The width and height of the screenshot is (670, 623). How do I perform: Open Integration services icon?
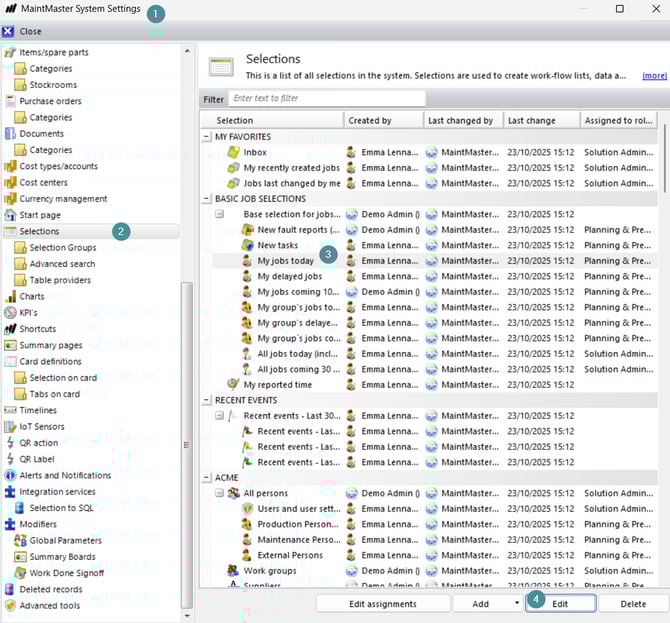[x=11, y=492]
